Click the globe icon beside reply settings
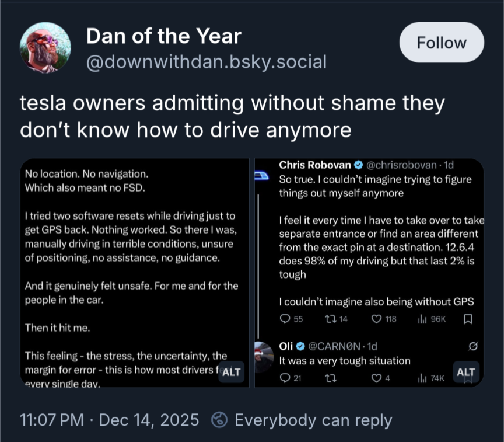 220,420
